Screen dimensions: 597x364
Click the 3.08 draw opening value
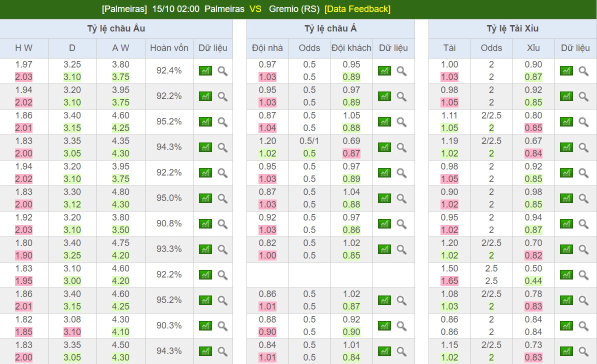pyautogui.click(x=72, y=319)
